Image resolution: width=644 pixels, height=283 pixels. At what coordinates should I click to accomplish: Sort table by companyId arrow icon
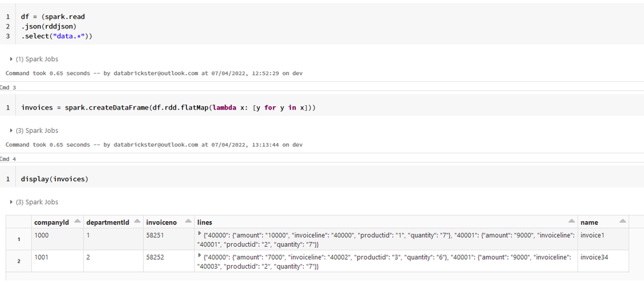click(x=77, y=222)
